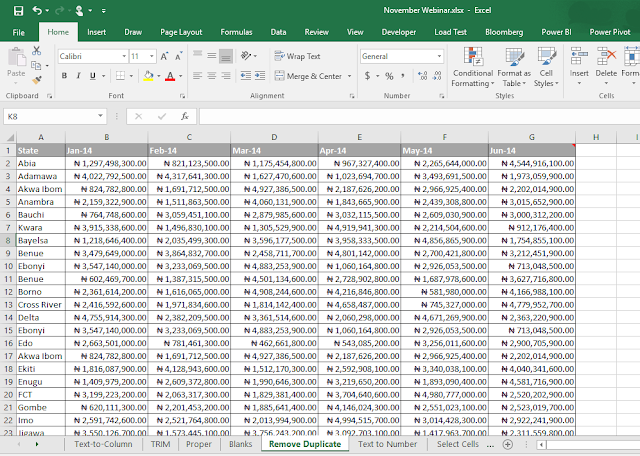Click the Paste clipboard icon

click(x=16, y=58)
